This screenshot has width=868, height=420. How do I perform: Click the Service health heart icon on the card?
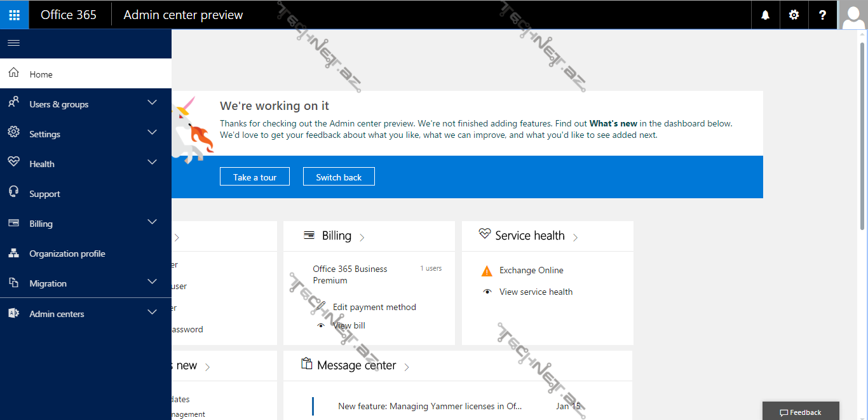484,235
